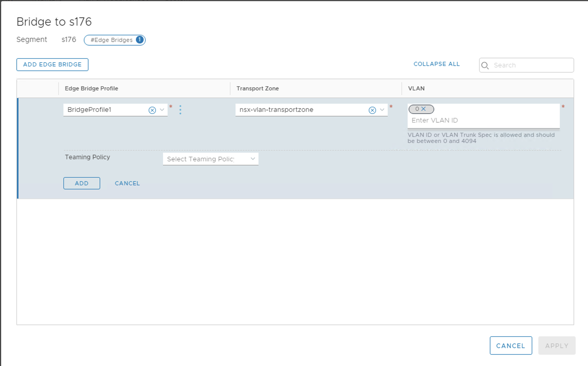
Task: Click the Edge Bridge Profile column header
Action: tap(91, 88)
